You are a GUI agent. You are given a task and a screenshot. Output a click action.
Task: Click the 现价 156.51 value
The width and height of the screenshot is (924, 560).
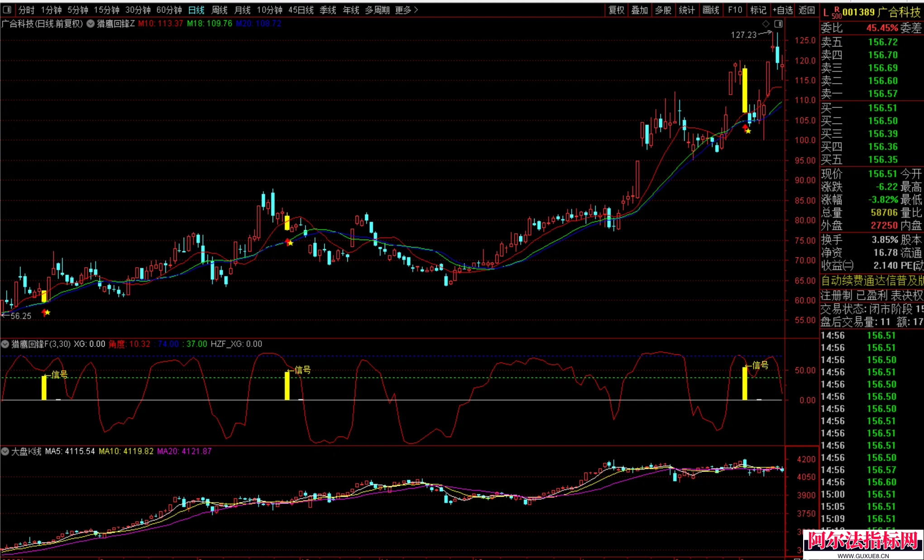[x=882, y=174]
